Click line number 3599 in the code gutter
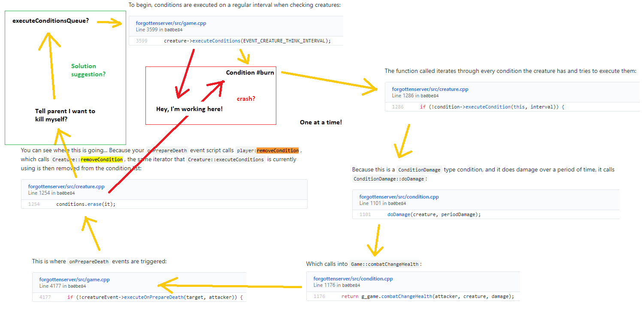The image size is (644, 313). coord(142,41)
